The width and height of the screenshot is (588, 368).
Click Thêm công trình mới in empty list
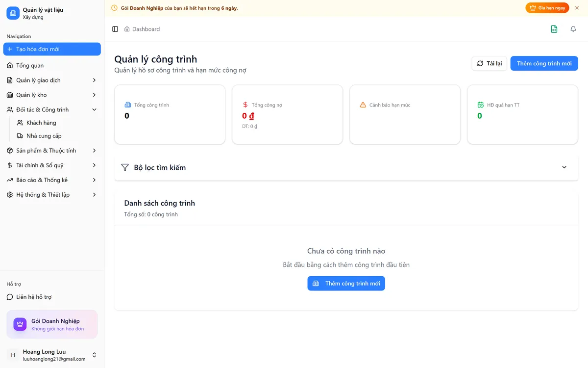(x=346, y=283)
